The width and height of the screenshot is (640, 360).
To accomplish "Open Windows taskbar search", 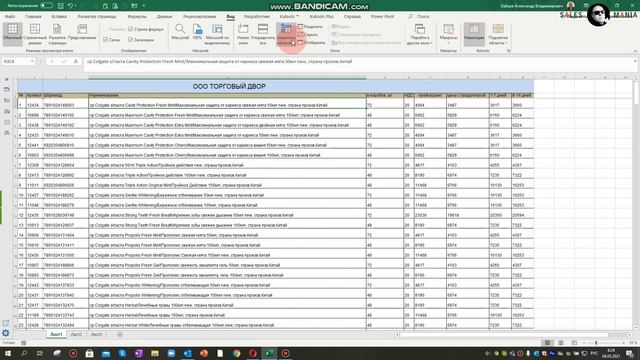I will 24,353.
